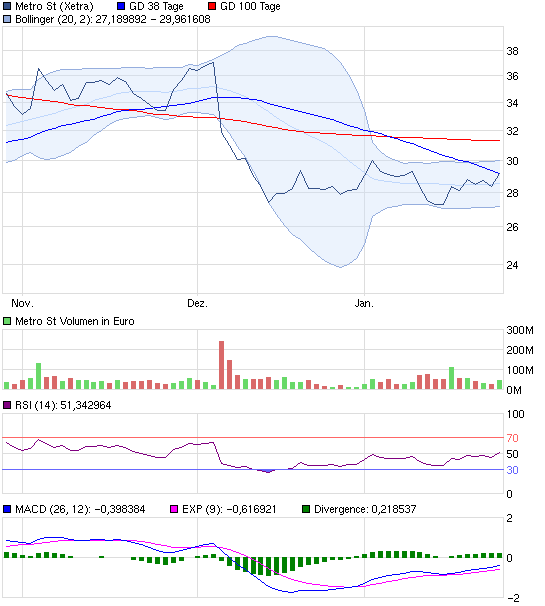Click the purple RSI (14) legend swatch
Image resolution: width=545 pixels, height=606 pixels.
click(x=7, y=405)
